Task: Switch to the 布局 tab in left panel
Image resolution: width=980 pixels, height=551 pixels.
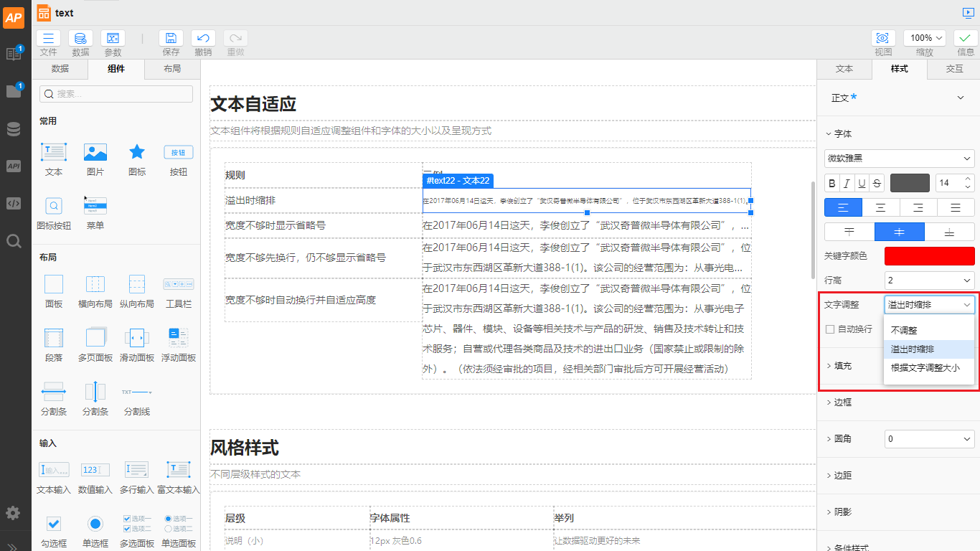Action: [172, 69]
